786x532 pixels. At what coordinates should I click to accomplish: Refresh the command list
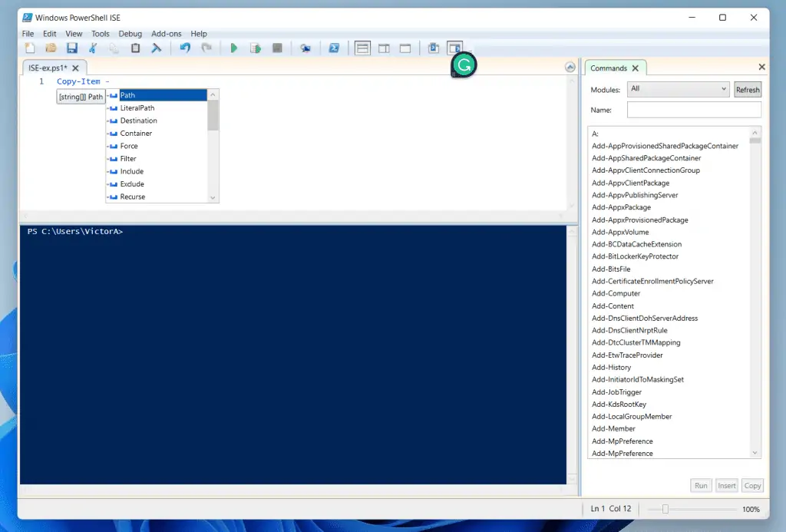click(748, 90)
